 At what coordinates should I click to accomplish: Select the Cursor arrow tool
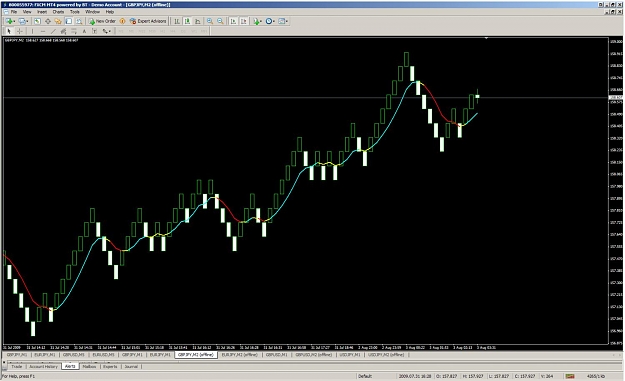point(9,31)
